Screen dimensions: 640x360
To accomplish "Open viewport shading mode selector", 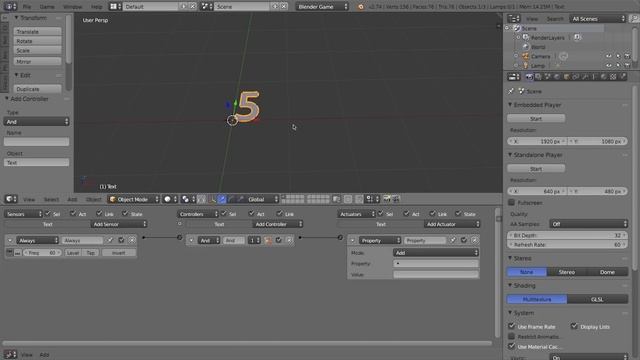I will tap(170, 199).
